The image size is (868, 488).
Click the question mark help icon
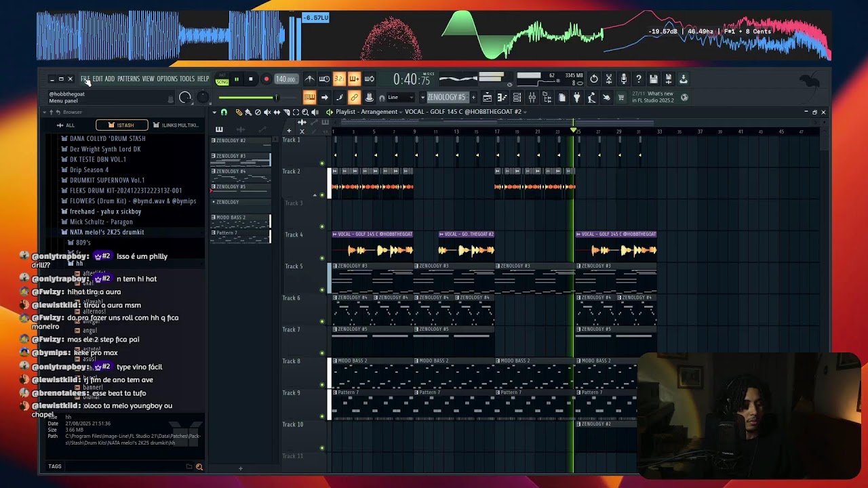coord(639,79)
